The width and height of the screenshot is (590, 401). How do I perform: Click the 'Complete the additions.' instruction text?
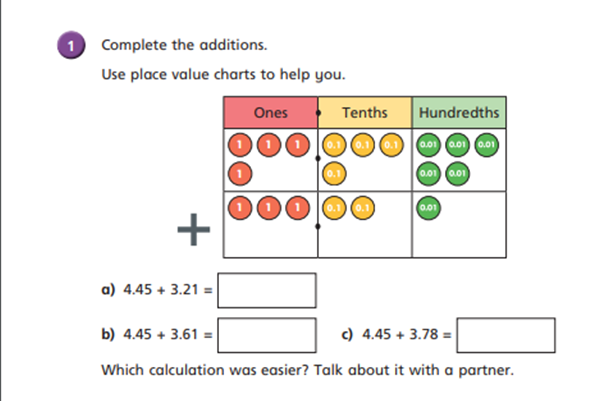[184, 45]
